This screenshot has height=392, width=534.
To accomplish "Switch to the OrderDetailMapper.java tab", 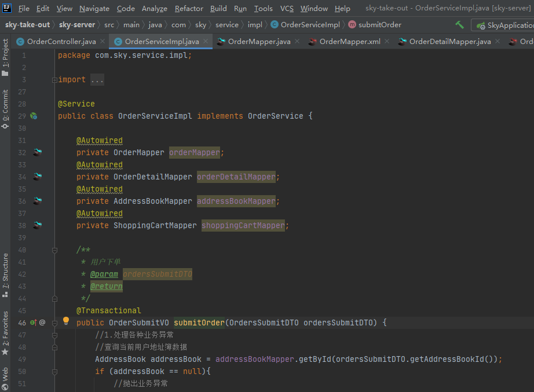I will tap(450, 42).
